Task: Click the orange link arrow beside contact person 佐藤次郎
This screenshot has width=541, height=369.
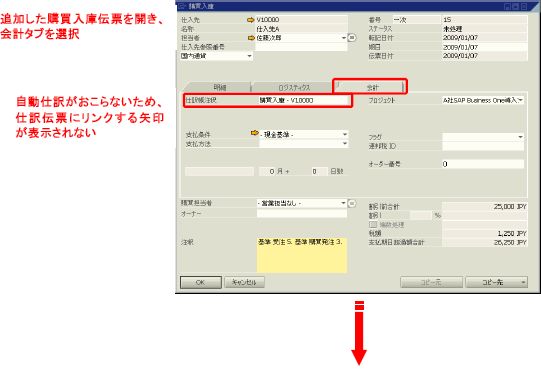Action: pos(251,38)
